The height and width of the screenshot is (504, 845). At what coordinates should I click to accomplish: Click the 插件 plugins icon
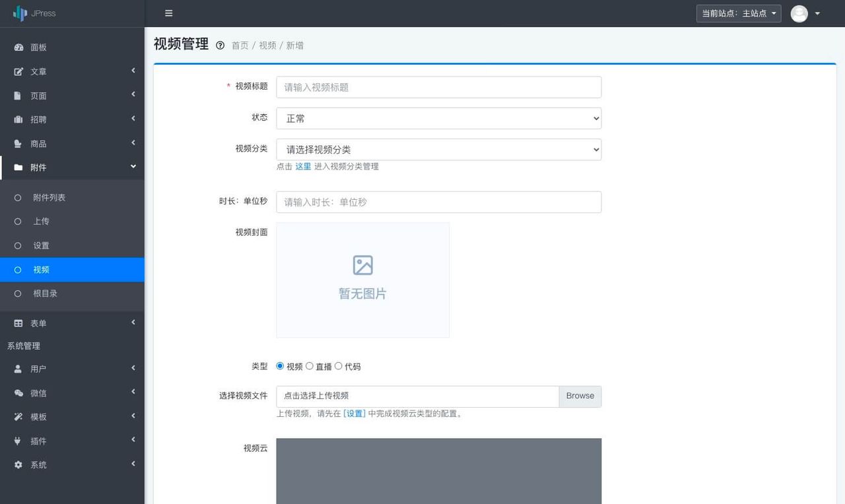[18, 441]
